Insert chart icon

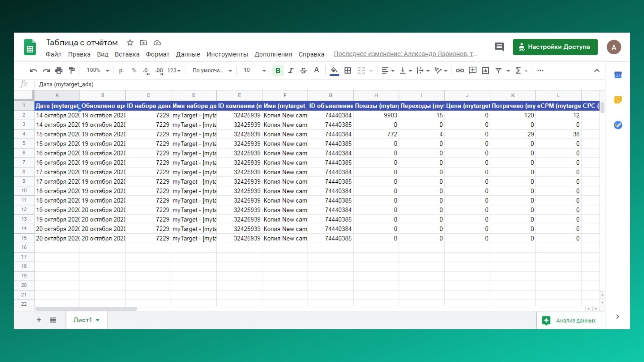[485, 70]
